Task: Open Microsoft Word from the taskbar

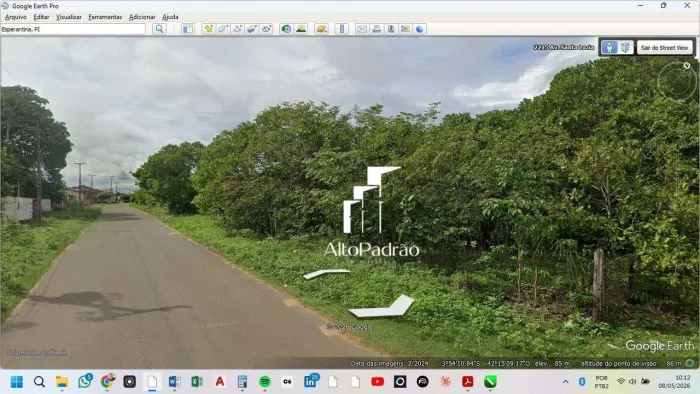Action: (x=175, y=382)
